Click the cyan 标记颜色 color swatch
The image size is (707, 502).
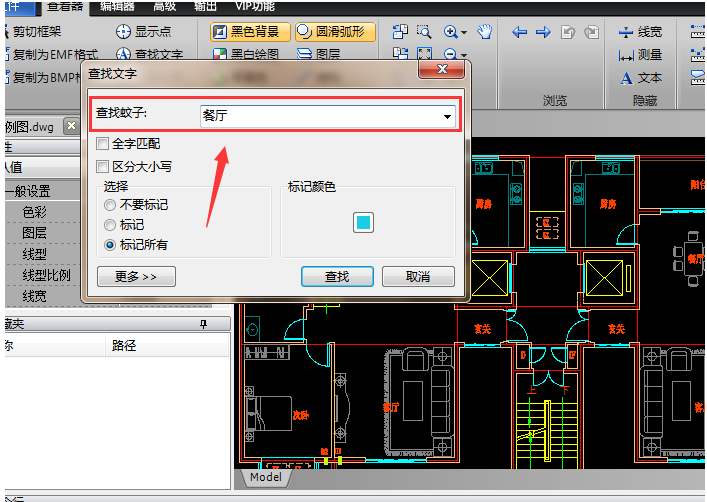[363, 223]
